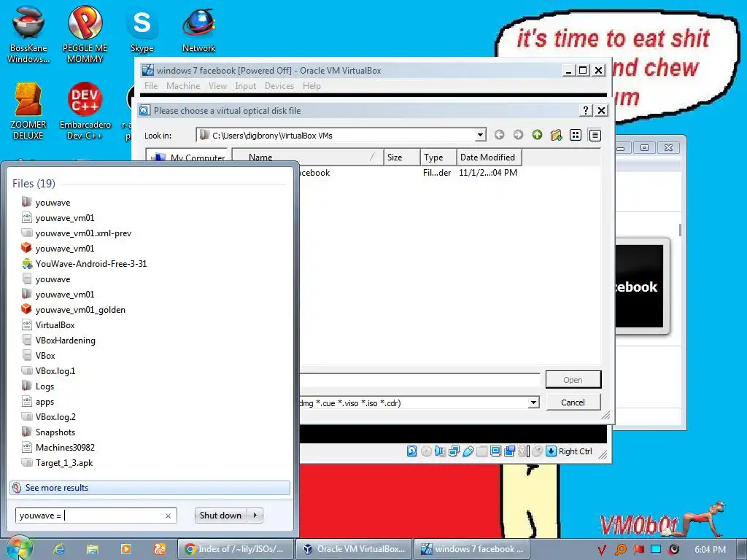Viewport: 747px width, 560px height.
Task: Open Windows Media Player from the taskbar
Action: pyautogui.click(x=125, y=549)
